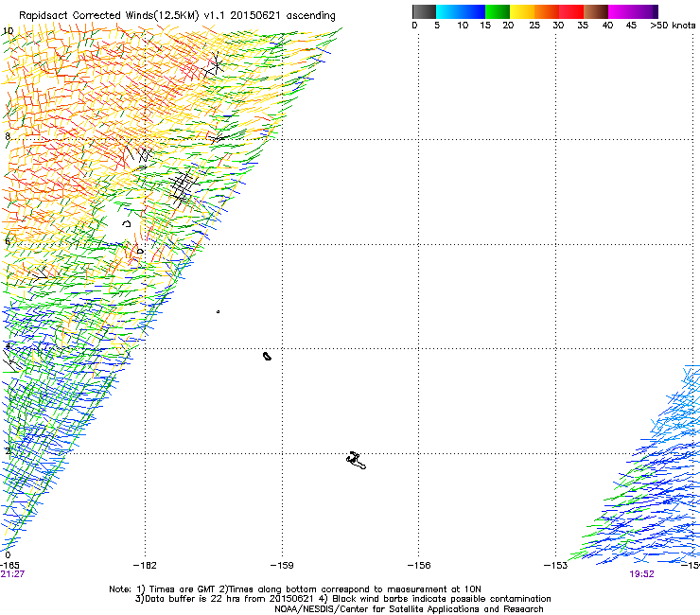Click the '25' legend scale label

point(534,26)
